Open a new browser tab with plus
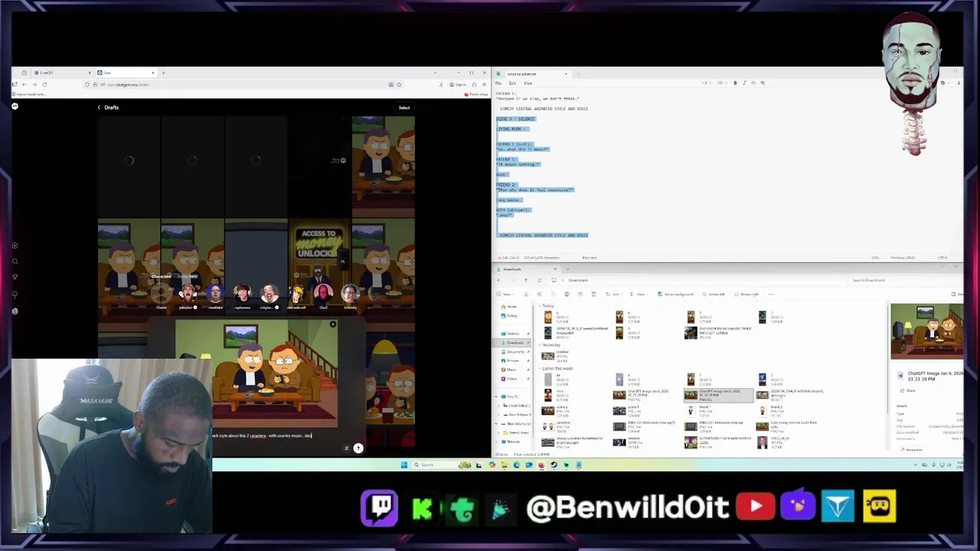980x551 pixels. point(163,73)
